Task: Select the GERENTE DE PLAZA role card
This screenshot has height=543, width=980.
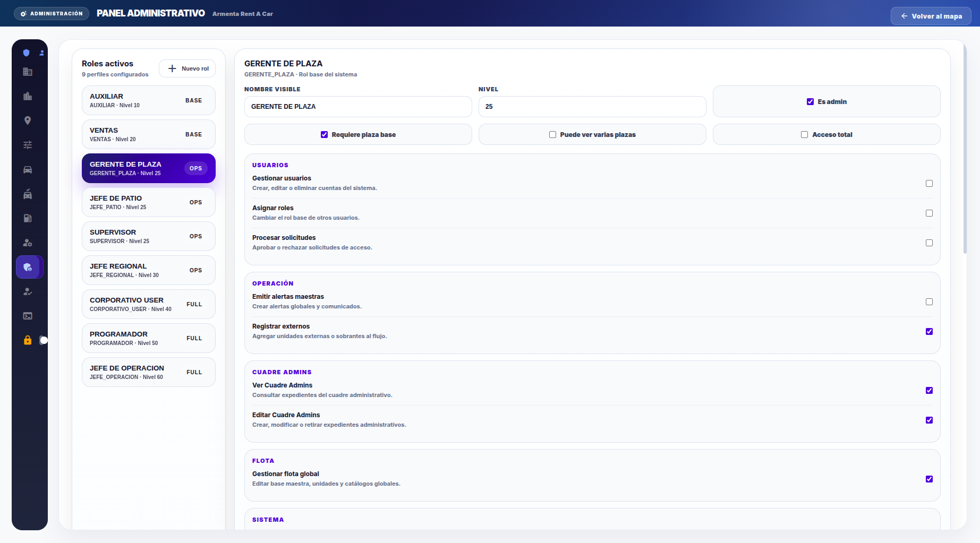Action: click(x=149, y=168)
